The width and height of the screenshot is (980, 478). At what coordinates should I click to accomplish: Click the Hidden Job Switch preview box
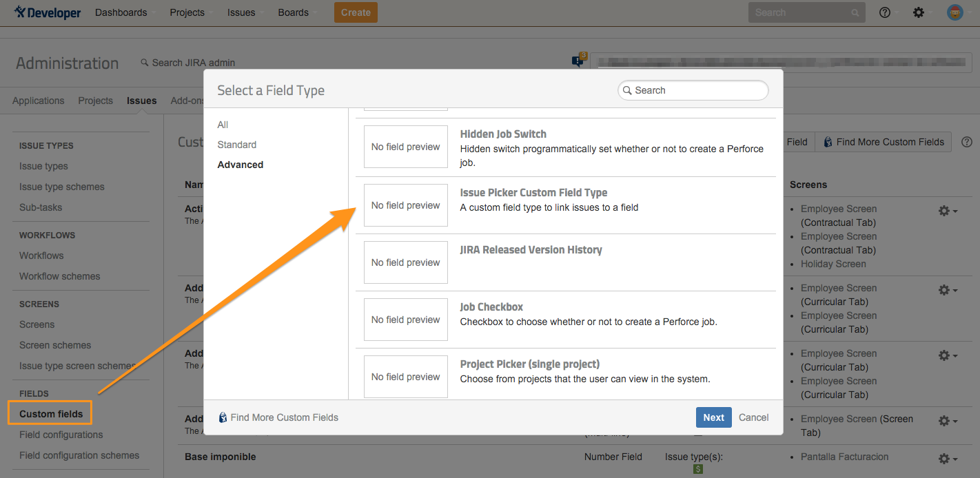406,147
